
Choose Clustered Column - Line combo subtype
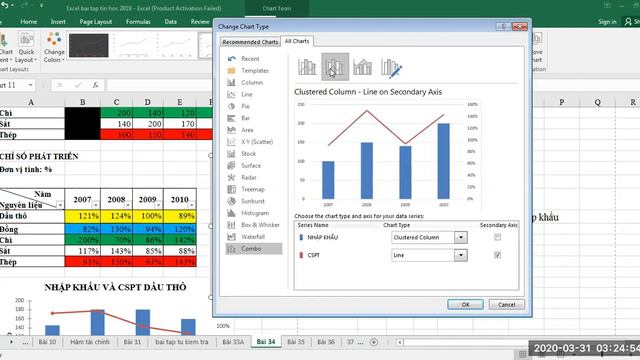[x=307, y=67]
